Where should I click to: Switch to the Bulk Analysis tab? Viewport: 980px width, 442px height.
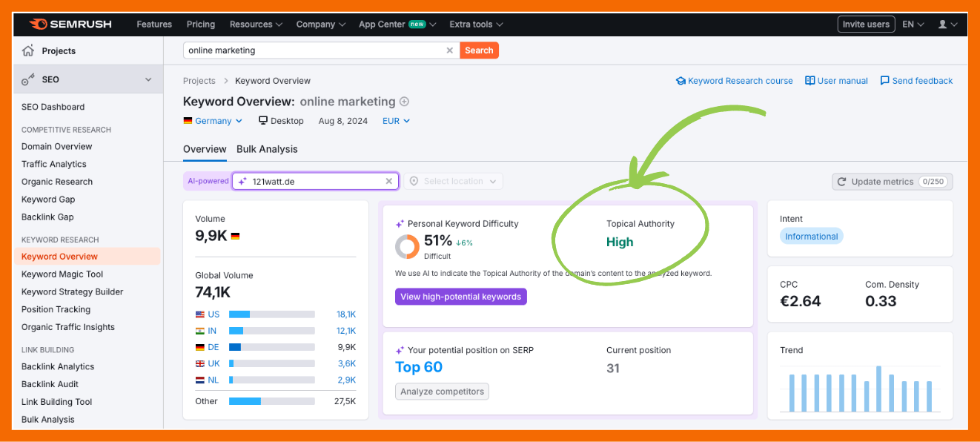tap(267, 149)
